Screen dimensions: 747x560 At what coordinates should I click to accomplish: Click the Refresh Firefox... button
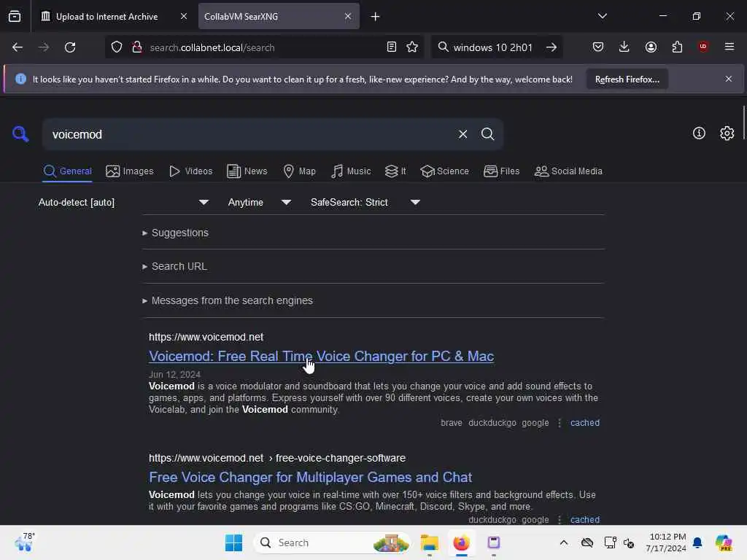627,79
